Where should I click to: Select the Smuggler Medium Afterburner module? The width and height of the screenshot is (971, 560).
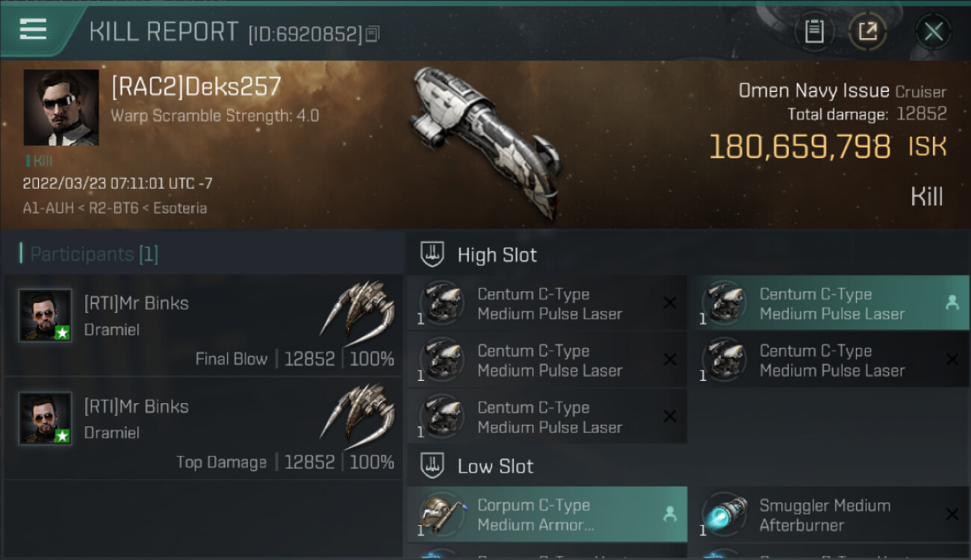(829, 514)
